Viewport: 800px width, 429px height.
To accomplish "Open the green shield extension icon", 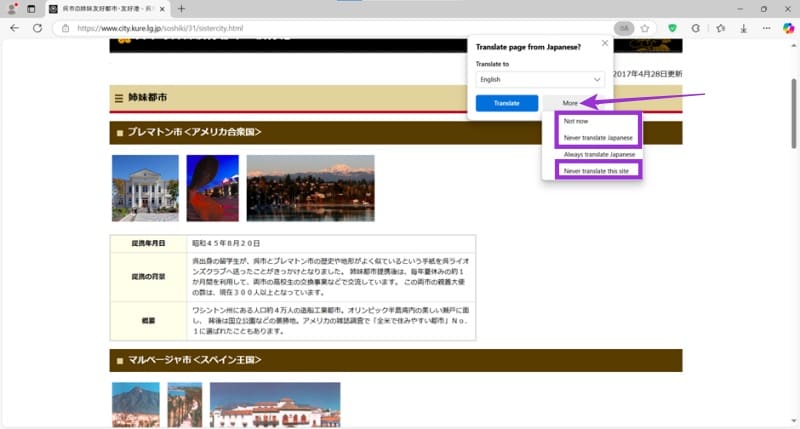I will pos(673,28).
